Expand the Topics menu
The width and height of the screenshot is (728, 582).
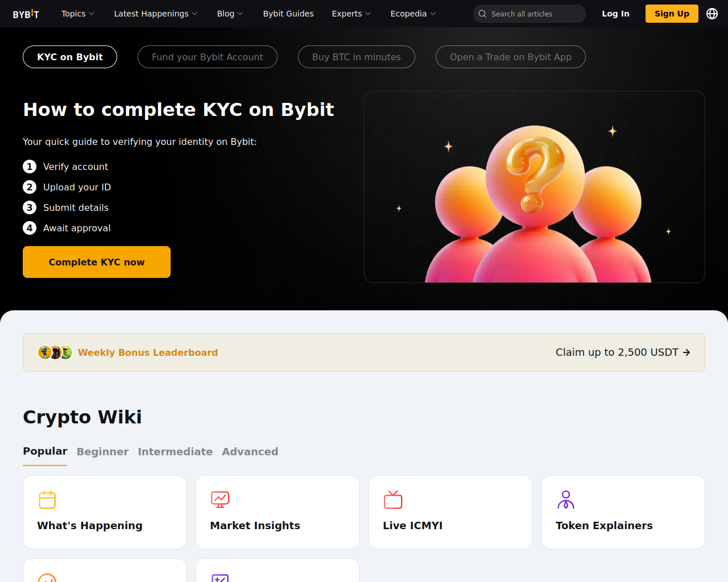pos(78,14)
